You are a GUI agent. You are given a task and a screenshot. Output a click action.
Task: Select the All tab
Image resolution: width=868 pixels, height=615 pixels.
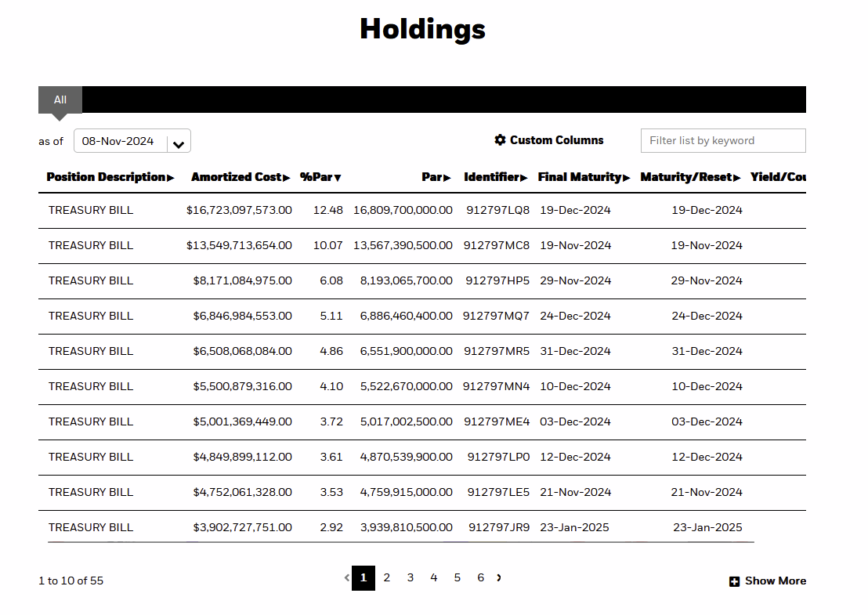pos(60,99)
